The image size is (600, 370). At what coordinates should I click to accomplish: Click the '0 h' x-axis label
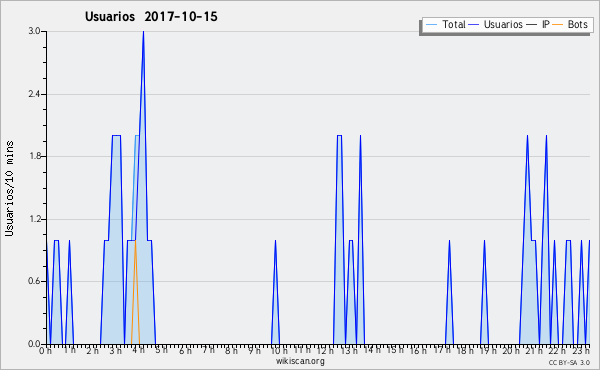pyautogui.click(x=45, y=350)
